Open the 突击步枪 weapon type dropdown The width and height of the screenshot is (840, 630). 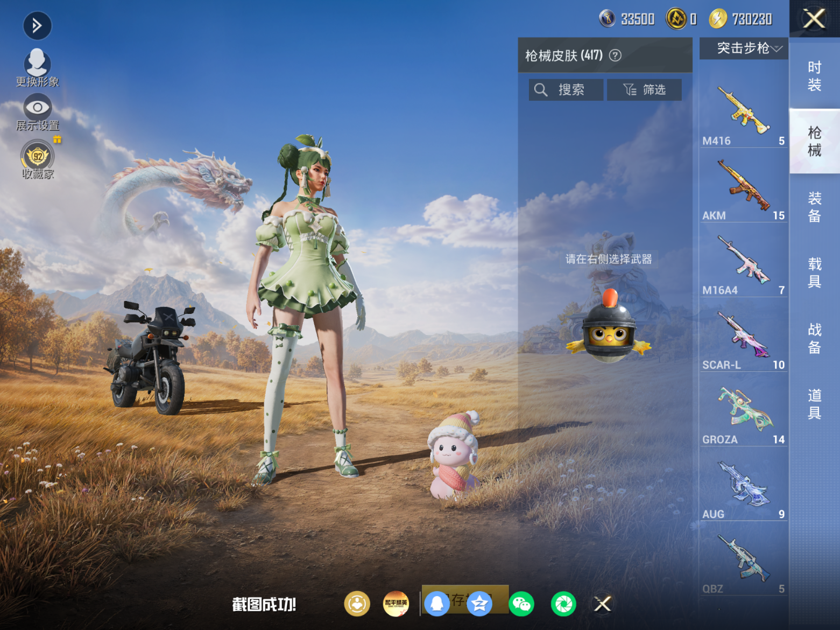point(744,48)
